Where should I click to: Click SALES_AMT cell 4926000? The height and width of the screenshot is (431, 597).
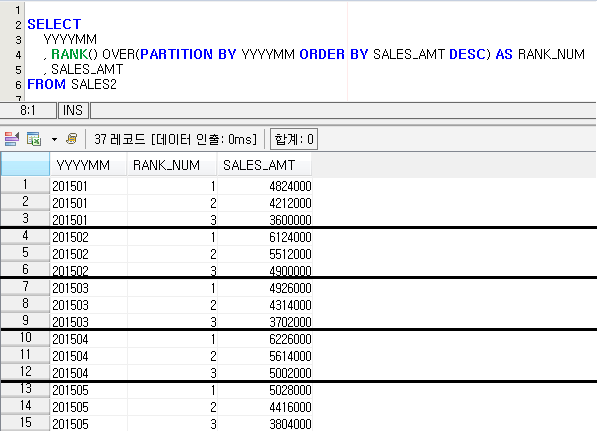[x=265, y=288]
